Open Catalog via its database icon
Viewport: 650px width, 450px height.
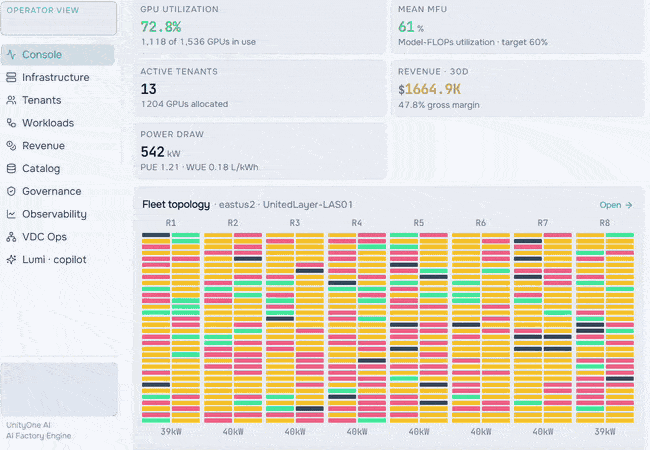click(x=12, y=169)
